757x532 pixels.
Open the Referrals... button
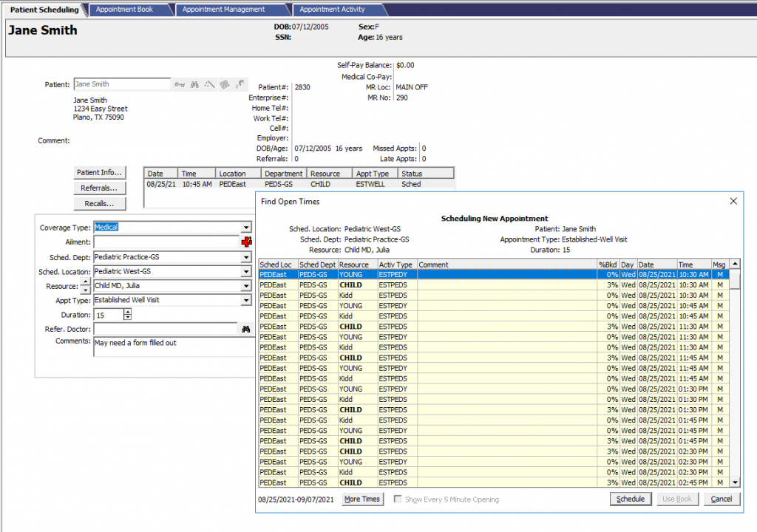point(100,188)
